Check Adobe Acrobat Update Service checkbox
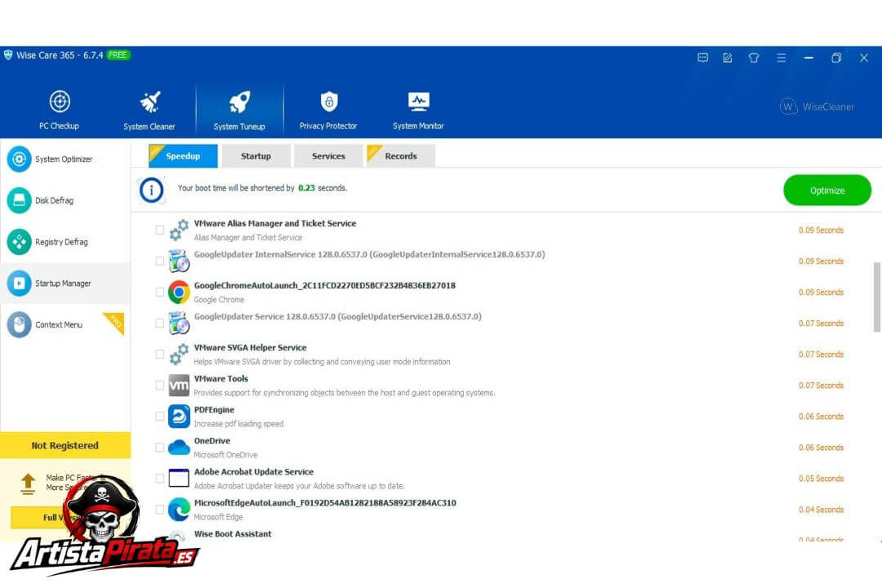Viewport: 882px width, 588px height. pyautogui.click(x=160, y=479)
